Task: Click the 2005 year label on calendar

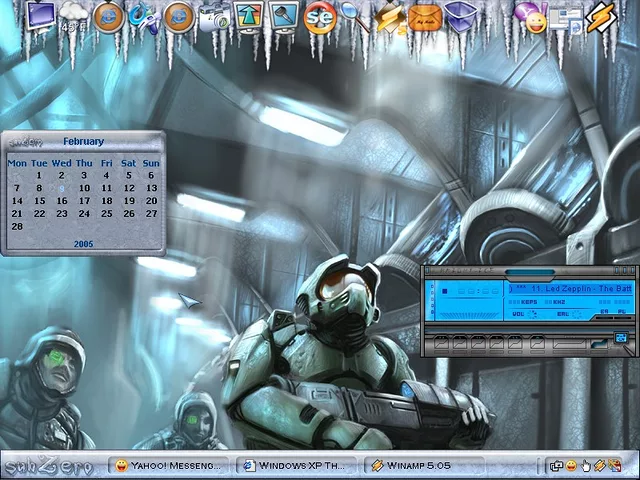Action: (x=84, y=244)
